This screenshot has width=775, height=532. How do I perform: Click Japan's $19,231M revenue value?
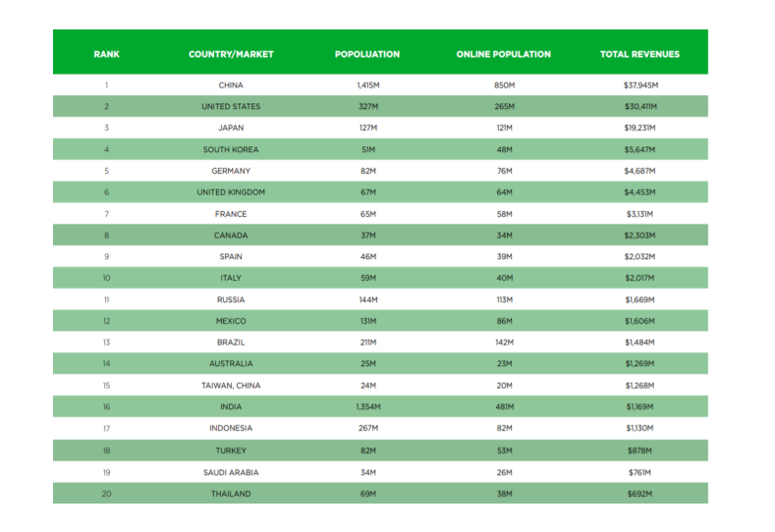(639, 128)
